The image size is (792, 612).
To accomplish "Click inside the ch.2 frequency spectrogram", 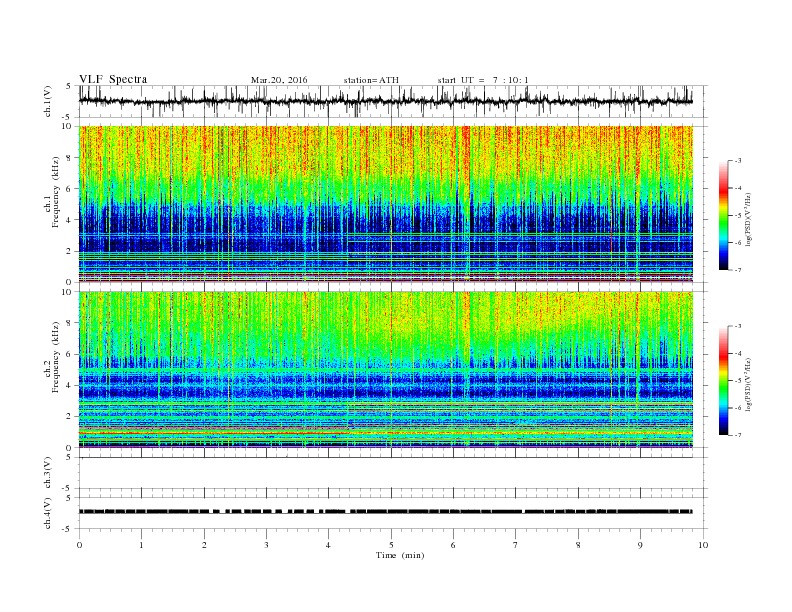I will (x=385, y=369).
